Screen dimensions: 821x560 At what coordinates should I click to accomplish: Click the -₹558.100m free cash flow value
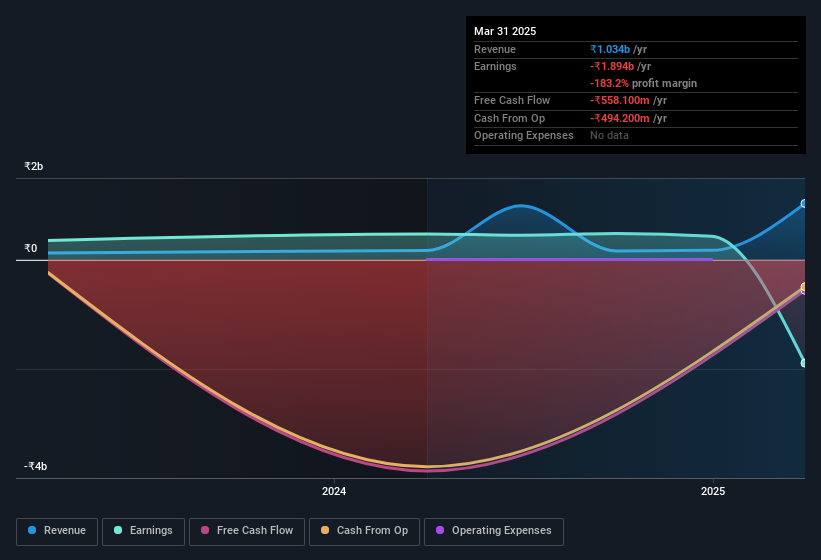(620, 100)
